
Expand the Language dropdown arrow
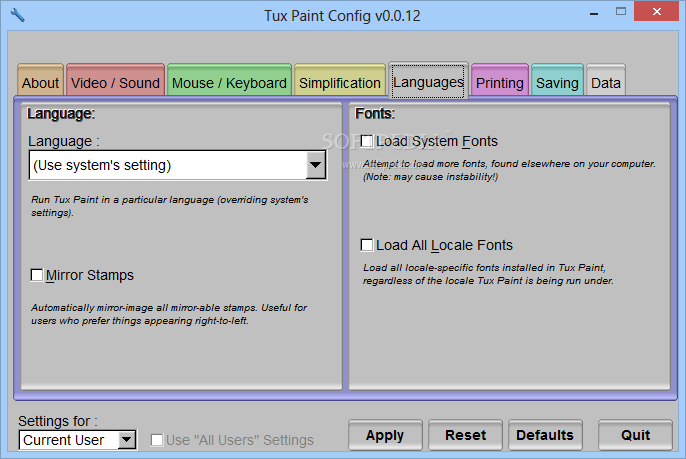[315, 165]
